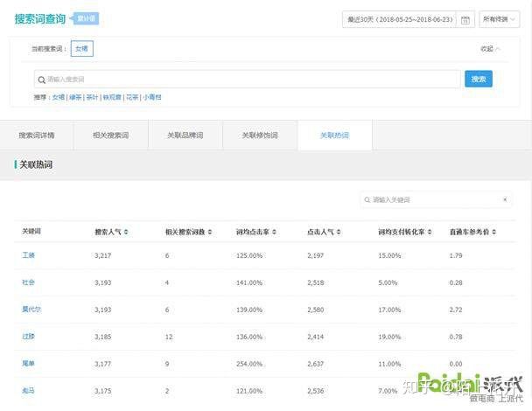
Task: Sort the table by 词均点击率
Action: pyautogui.click(x=276, y=232)
